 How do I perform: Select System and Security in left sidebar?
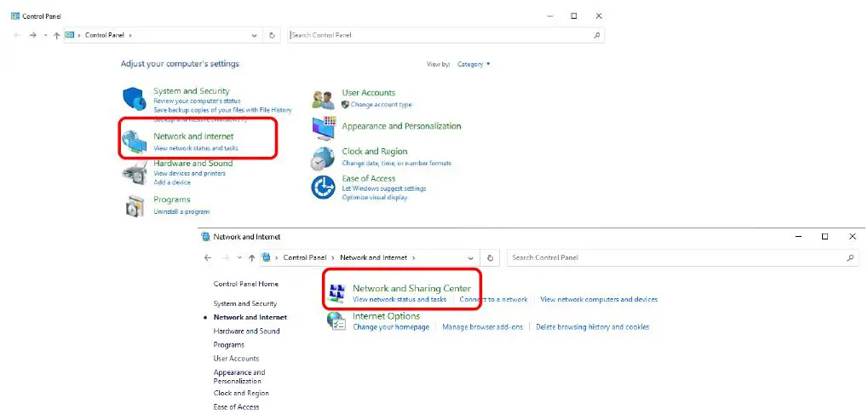click(x=245, y=303)
